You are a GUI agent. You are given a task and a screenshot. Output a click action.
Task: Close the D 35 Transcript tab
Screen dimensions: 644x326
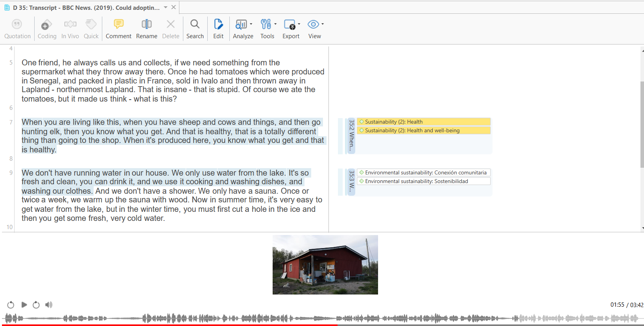[173, 7]
